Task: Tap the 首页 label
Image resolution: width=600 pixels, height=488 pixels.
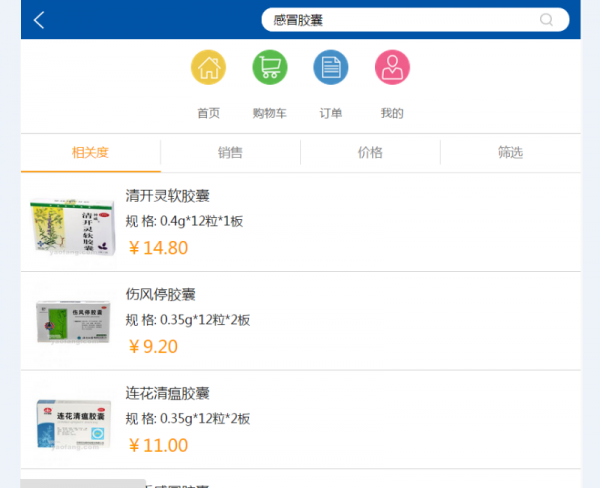Action: click(x=209, y=113)
